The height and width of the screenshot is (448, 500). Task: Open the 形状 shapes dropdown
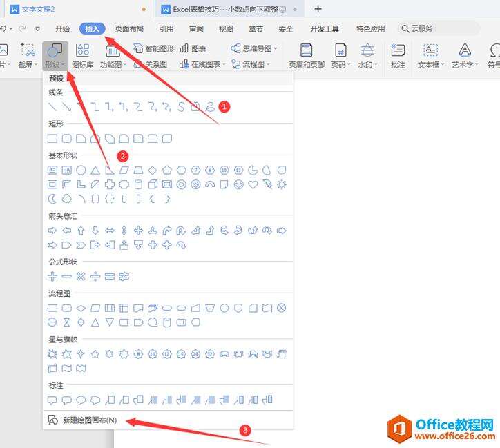pos(55,56)
